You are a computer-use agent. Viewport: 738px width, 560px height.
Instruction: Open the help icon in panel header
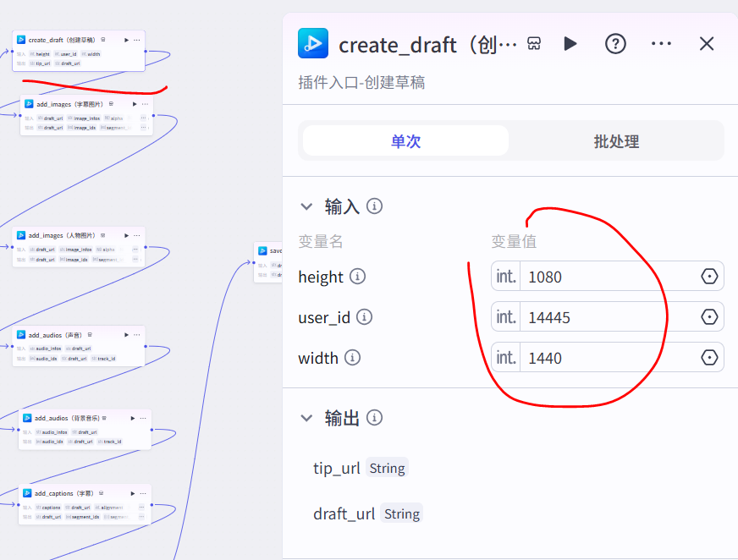tap(615, 44)
